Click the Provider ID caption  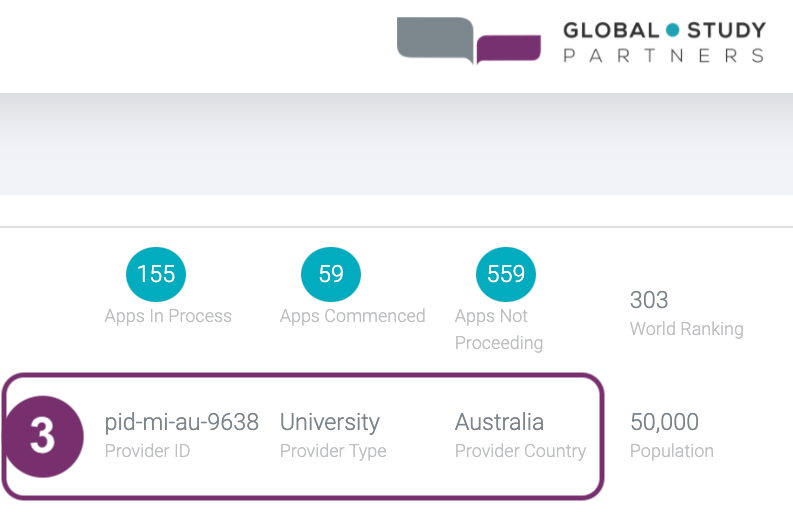coord(147,451)
